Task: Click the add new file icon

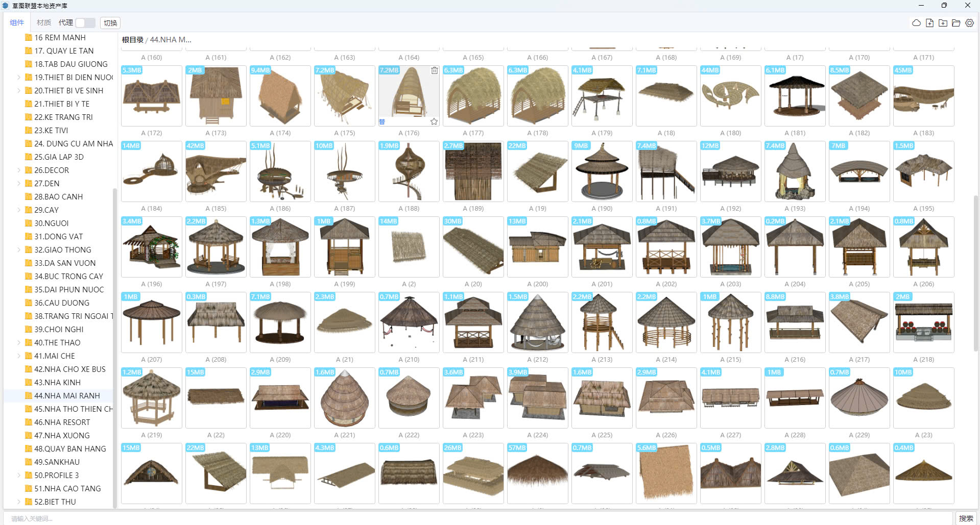Action: 929,23
